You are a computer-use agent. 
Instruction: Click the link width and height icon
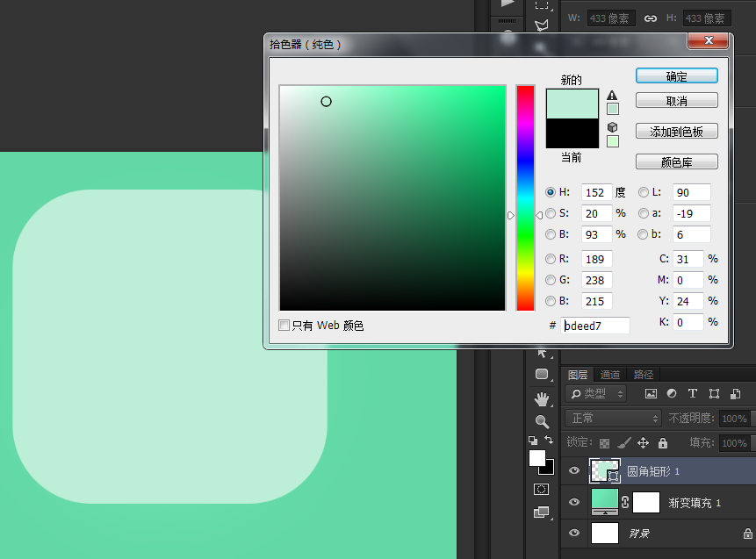[x=651, y=18]
